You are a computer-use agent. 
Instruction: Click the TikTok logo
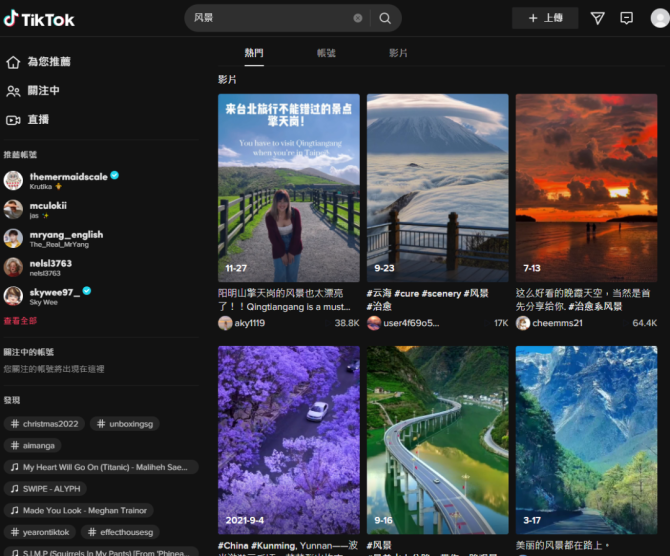(x=39, y=19)
